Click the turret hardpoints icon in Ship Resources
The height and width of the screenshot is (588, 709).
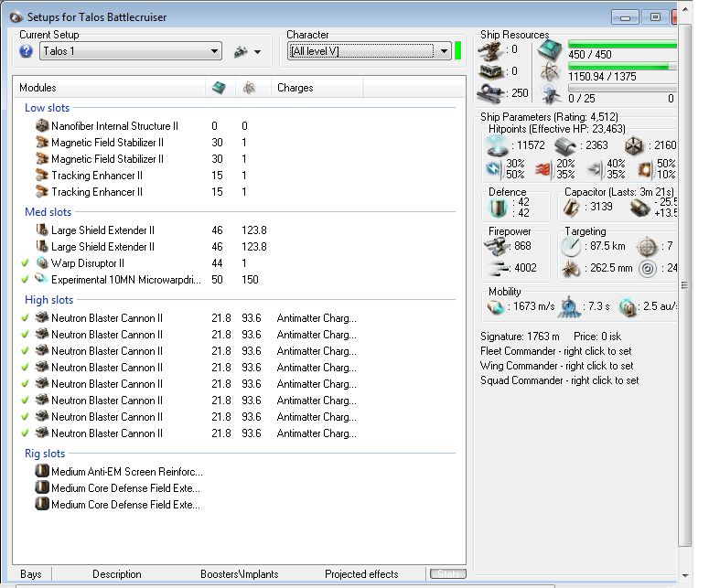490,50
